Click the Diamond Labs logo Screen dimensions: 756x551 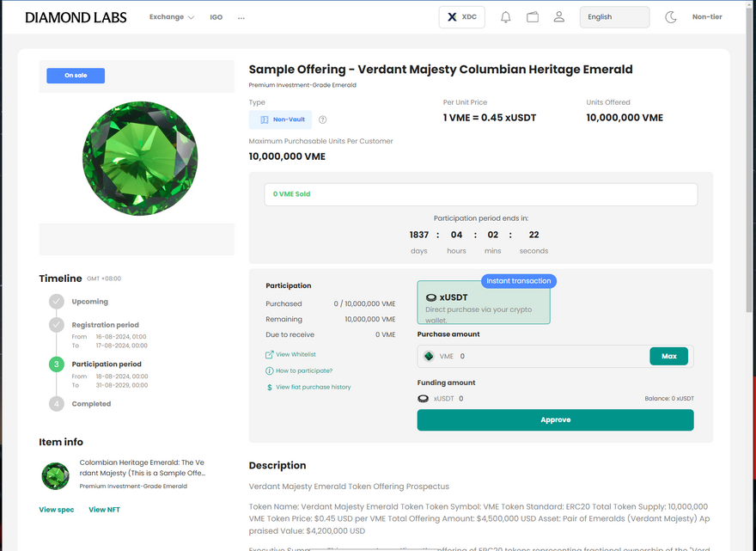point(76,17)
